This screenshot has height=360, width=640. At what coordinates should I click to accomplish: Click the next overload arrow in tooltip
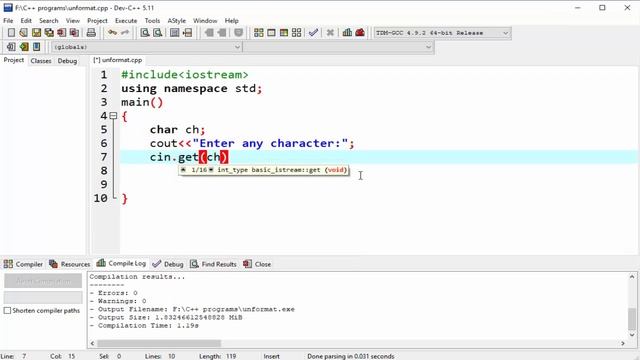pyautogui.click(x=211, y=170)
